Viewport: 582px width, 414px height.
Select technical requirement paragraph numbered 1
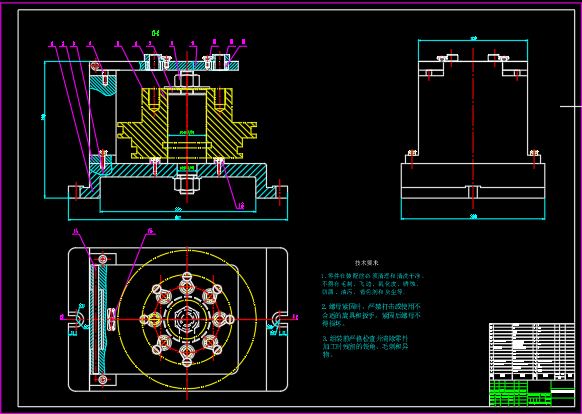tap(372, 284)
